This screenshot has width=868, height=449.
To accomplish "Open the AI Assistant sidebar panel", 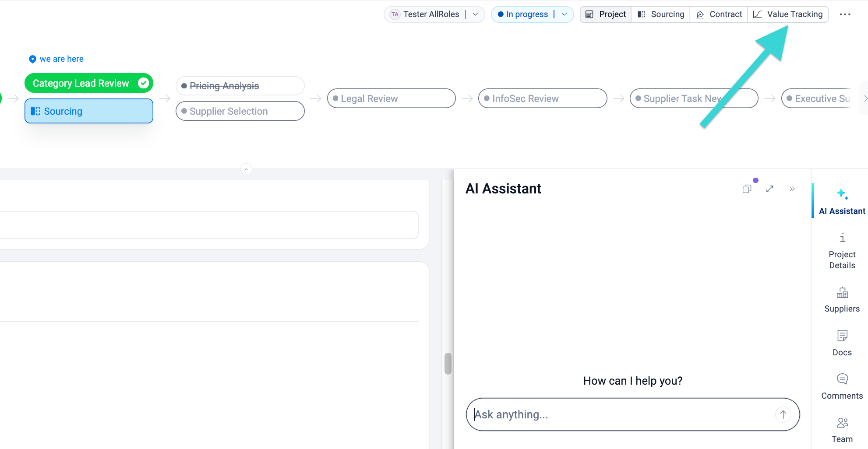I will (842, 201).
